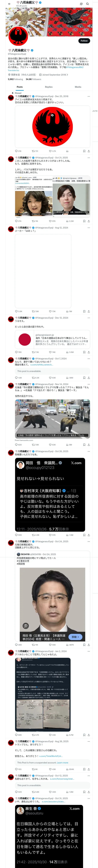The image size is (98, 868).
Task: Select the Posts tab
Action: pos(20,87)
